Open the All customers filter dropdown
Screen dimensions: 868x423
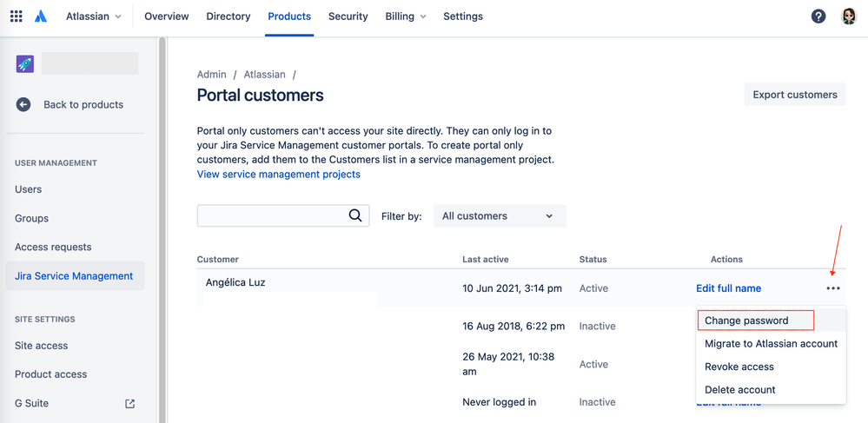[x=500, y=216]
